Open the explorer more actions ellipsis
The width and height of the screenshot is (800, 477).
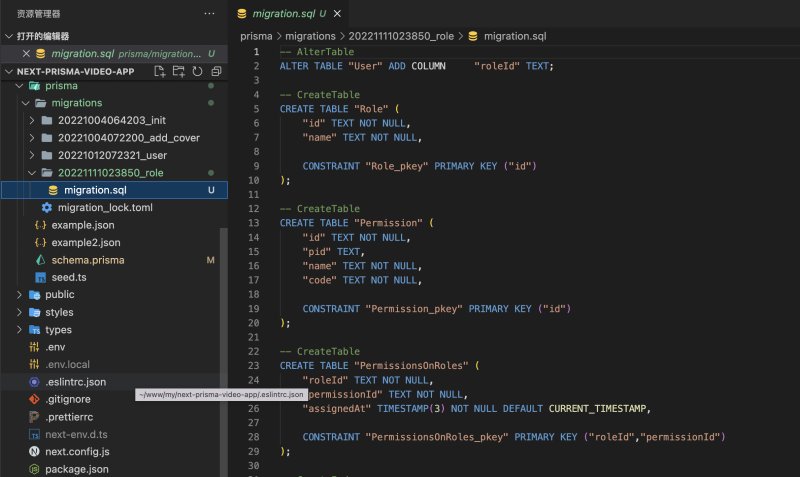click(209, 14)
